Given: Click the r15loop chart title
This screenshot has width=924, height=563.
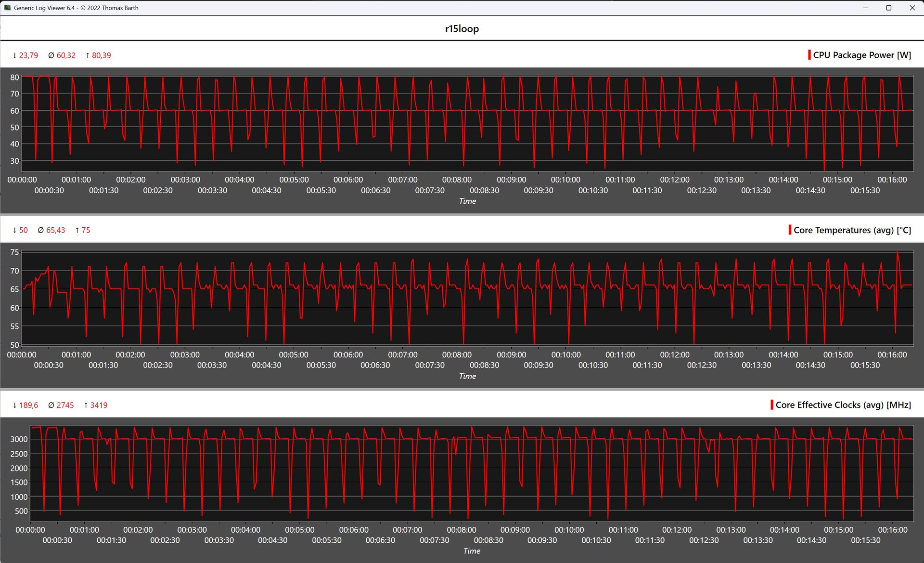Looking at the screenshot, I should coord(462,28).
